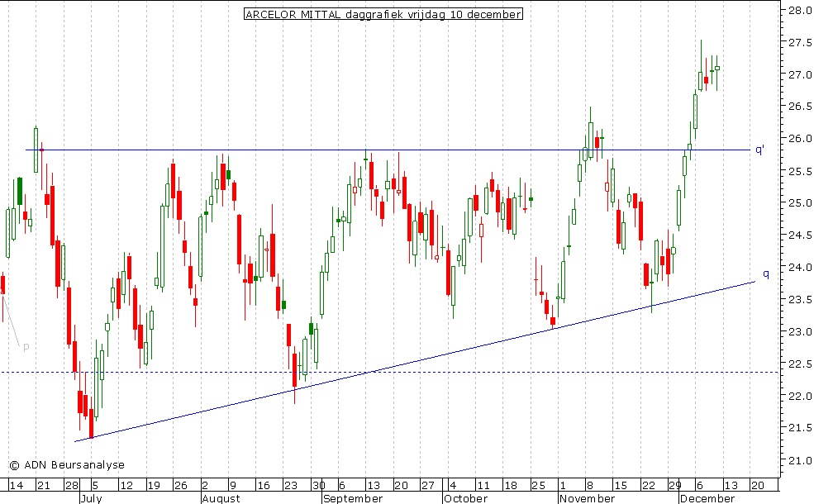Click date label 8 in November

click(590, 485)
